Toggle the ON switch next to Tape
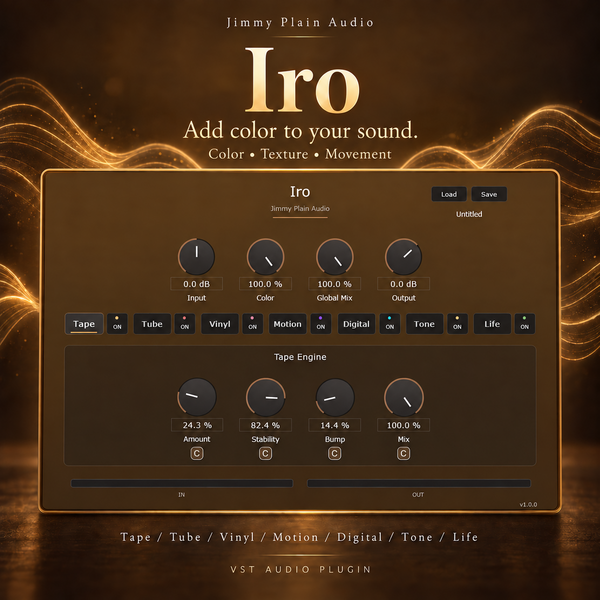600x600 pixels. 117,324
